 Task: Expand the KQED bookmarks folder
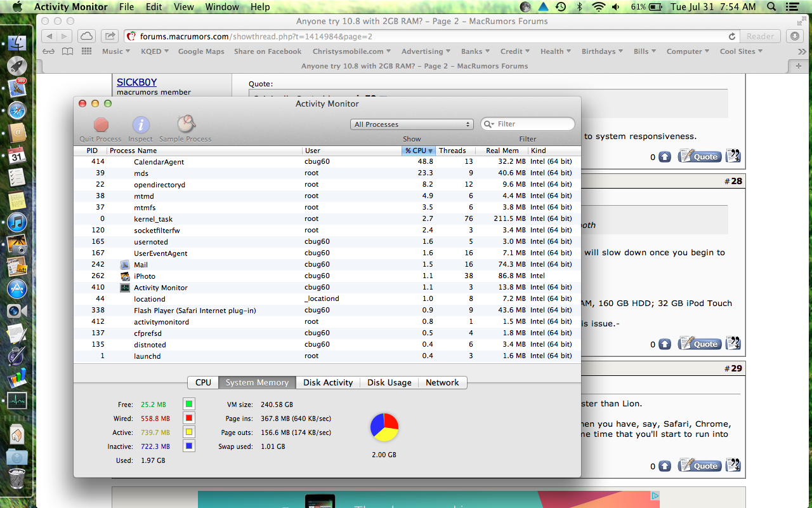155,51
